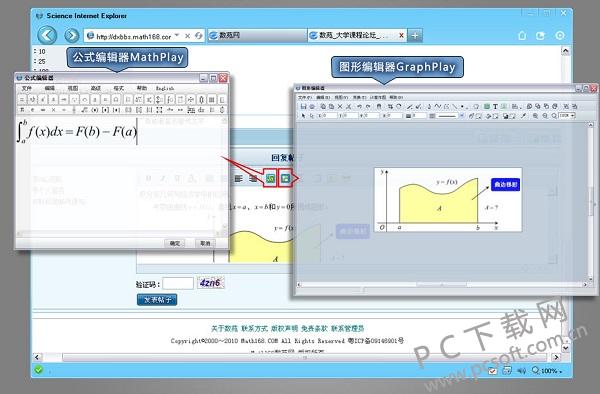Insert the integral template in formula editor
The width and height of the screenshot is (600, 394).
170,99
